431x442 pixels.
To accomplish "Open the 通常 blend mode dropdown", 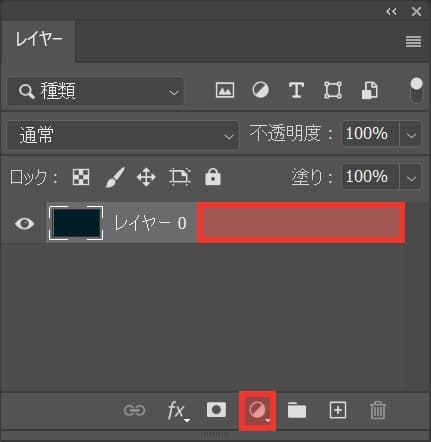I will pos(123,135).
